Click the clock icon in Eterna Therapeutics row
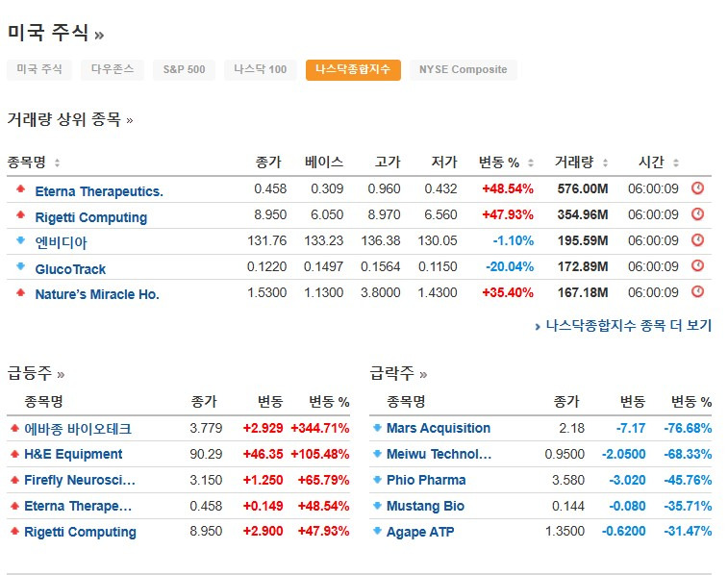 point(697,187)
